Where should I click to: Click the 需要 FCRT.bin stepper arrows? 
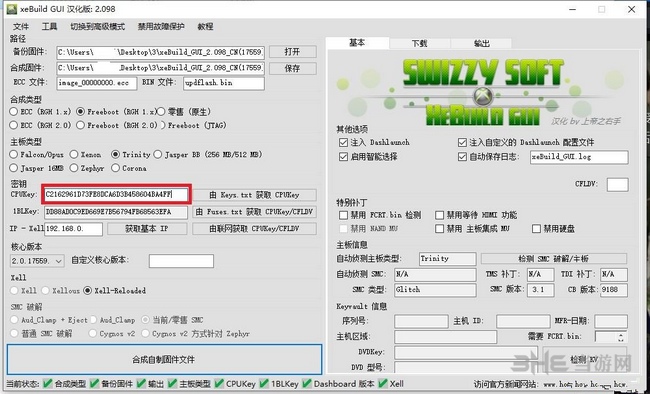[x=621, y=337]
